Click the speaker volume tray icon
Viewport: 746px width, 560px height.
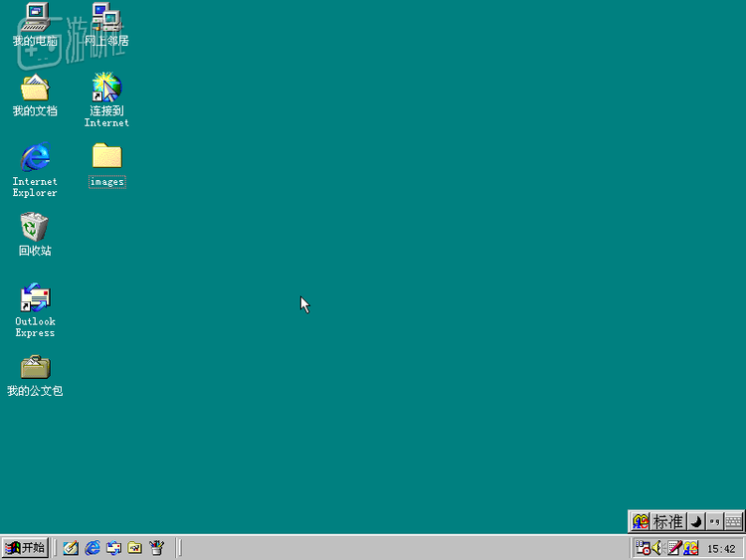click(657, 548)
